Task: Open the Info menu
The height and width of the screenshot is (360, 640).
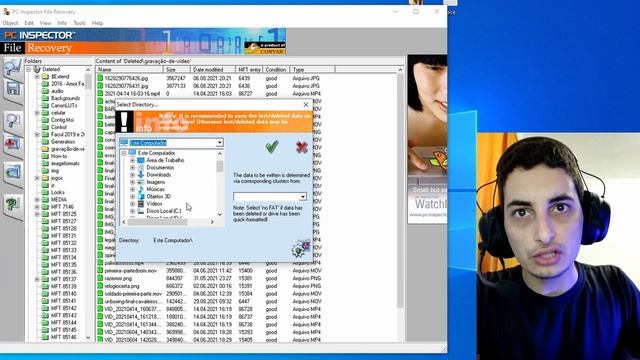Action: (62, 23)
